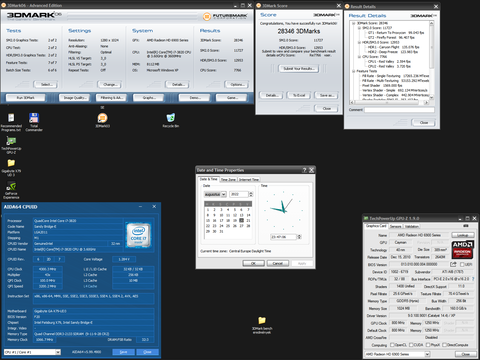Toggle the CUDA checkbox in GPU-Z
480x360 pixels.
[412, 345]
